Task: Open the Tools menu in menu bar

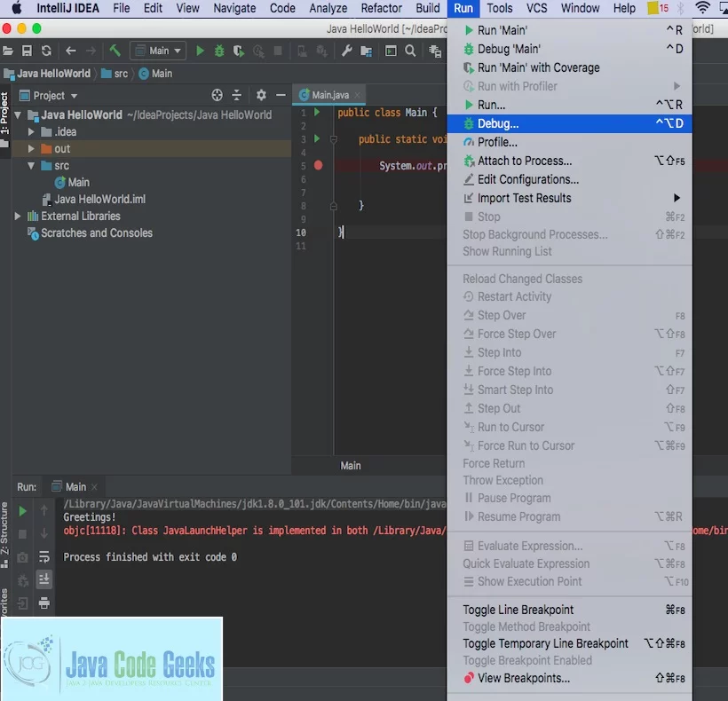Action: click(500, 8)
